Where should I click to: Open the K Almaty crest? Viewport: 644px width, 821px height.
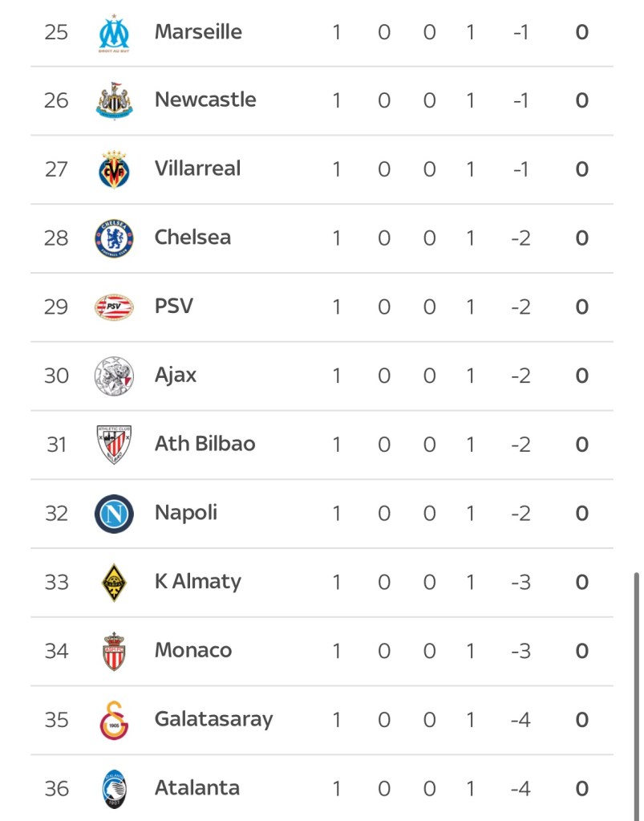pos(114,582)
